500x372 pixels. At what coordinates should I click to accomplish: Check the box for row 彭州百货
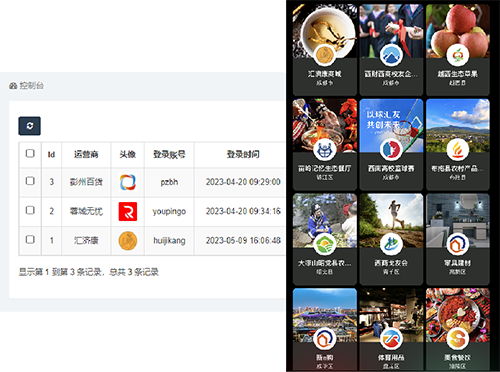tap(30, 181)
